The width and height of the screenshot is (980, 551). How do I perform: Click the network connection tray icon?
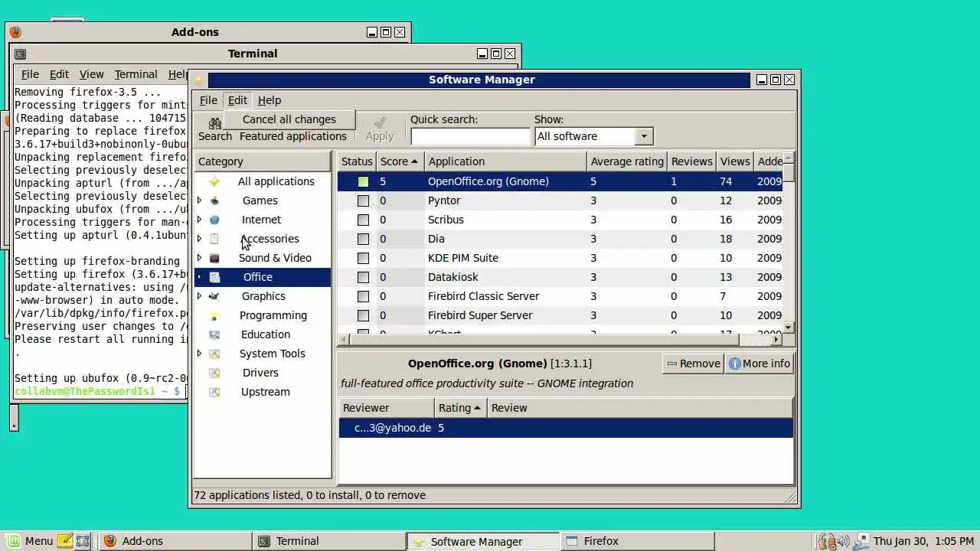coord(861,541)
